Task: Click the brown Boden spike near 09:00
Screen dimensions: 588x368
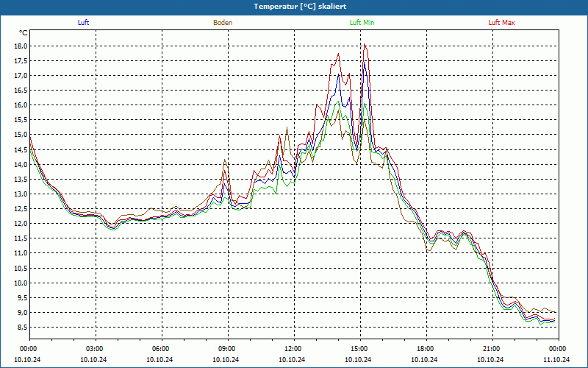Action: [225, 160]
